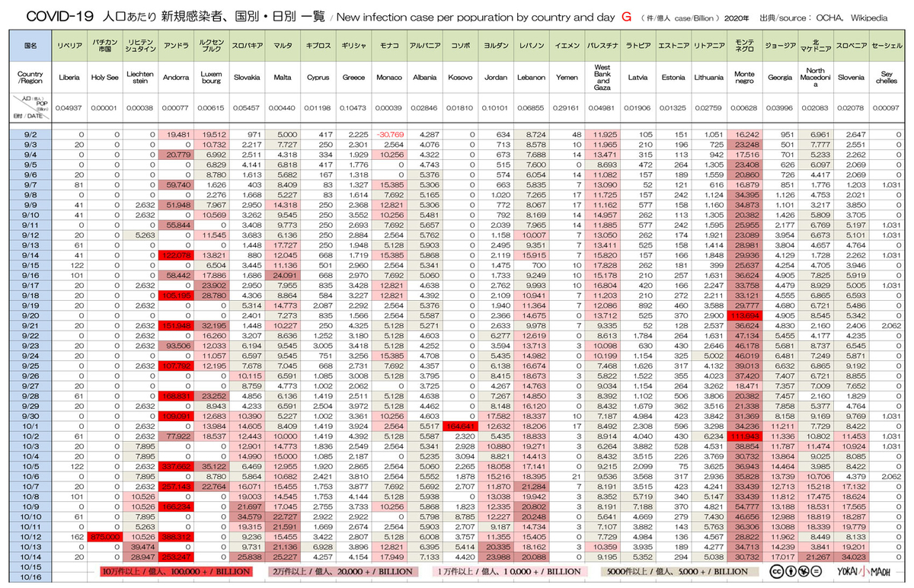The height and width of the screenshot is (588, 914).
Task: Click the バチカン市国 Japanese header
Action: click(x=104, y=46)
